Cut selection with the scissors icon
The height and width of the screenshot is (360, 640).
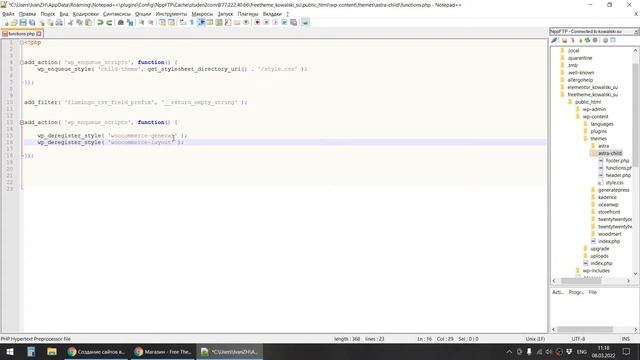70,22
